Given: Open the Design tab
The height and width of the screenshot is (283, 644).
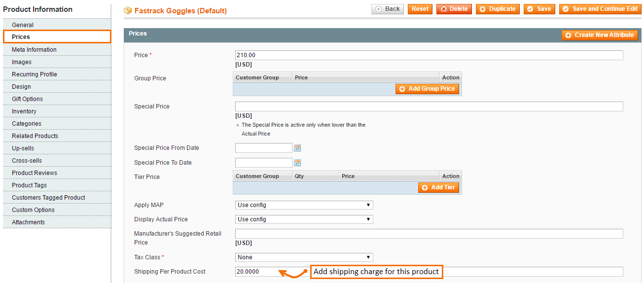Looking at the screenshot, I should 57,86.
